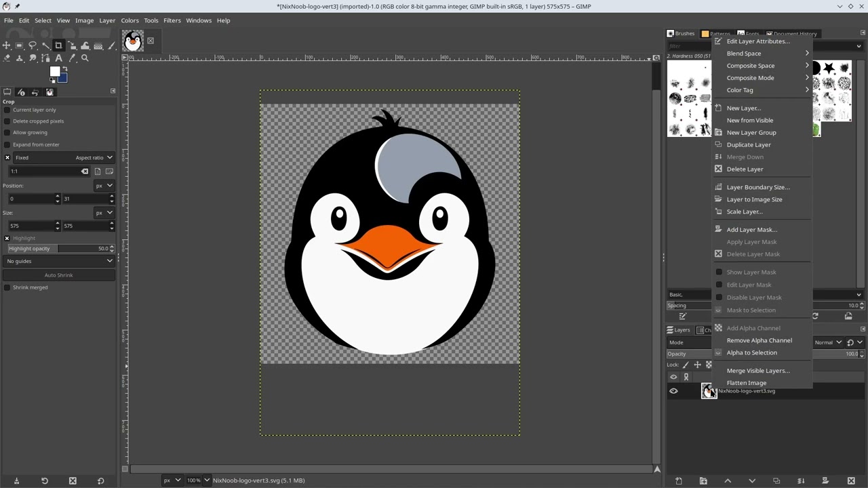Viewport: 868px width, 488px height.
Task: Select the Move tool in the toolbox
Action: point(6,45)
